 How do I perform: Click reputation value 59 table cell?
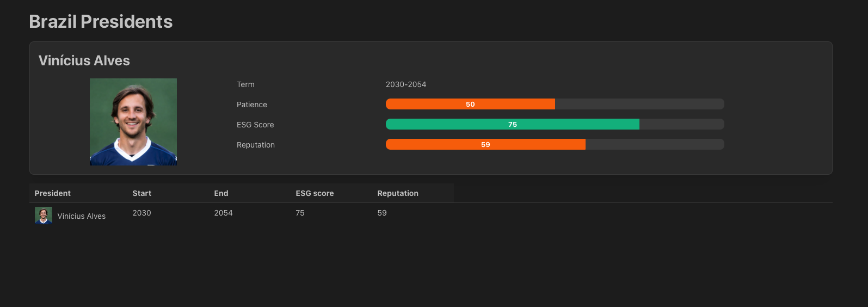click(x=382, y=213)
